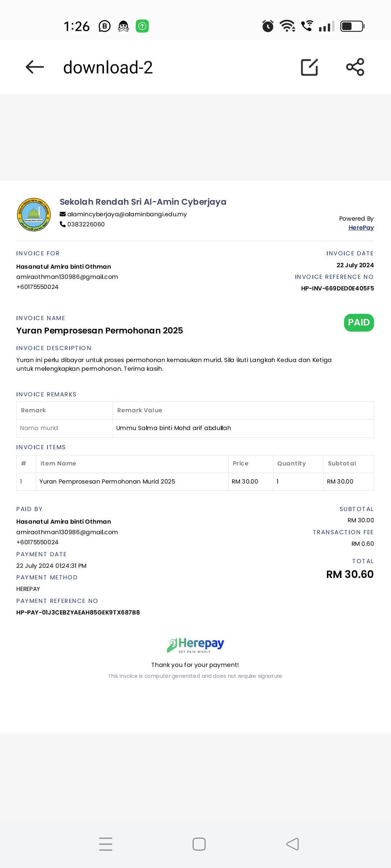
Task: Tap the Herepay footer logo
Action: click(195, 645)
